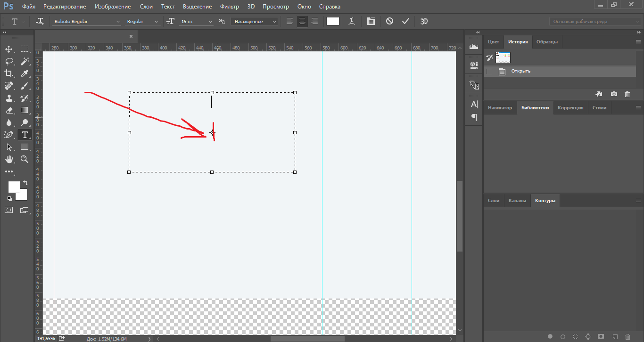
Task: Pick the Eyedropper tool
Action: pyautogui.click(x=25, y=73)
